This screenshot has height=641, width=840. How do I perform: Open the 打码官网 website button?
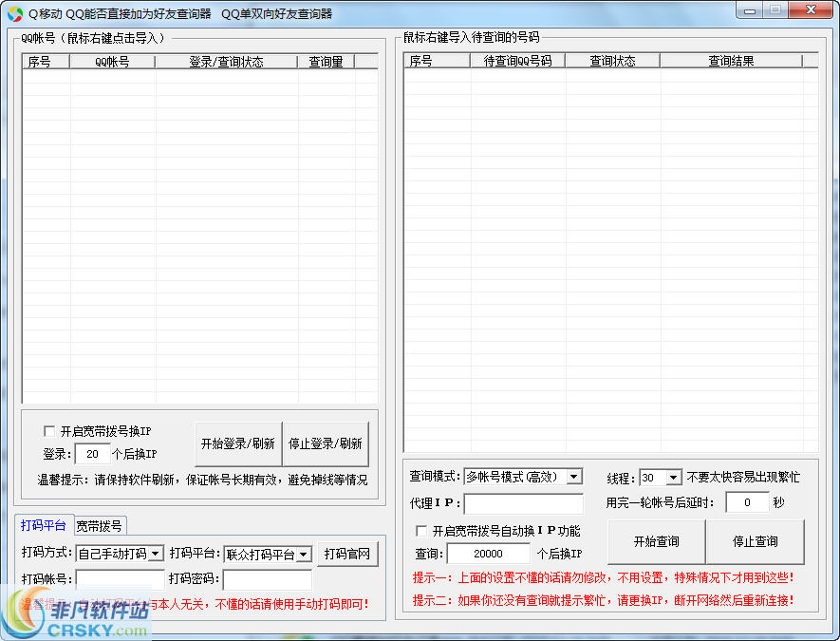pyautogui.click(x=347, y=554)
